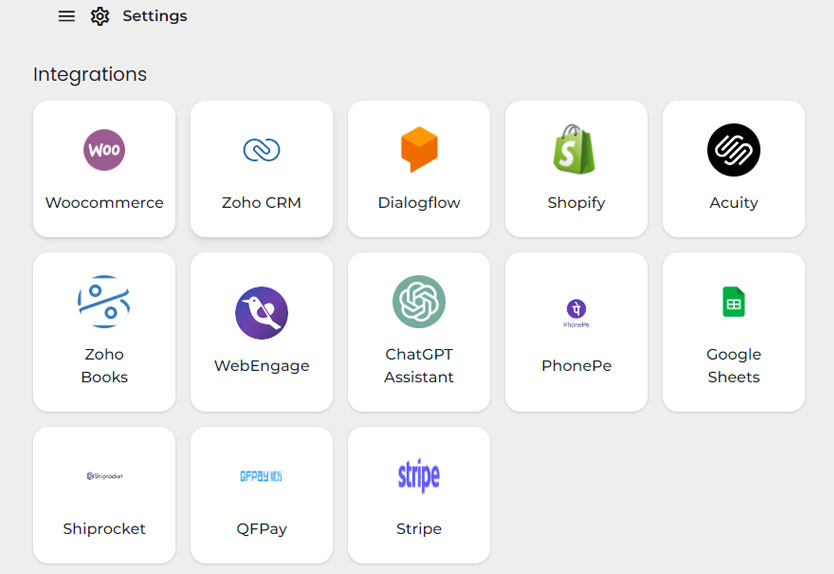Click the blue QFPay logo
The height and width of the screenshot is (574, 834).
click(261, 476)
